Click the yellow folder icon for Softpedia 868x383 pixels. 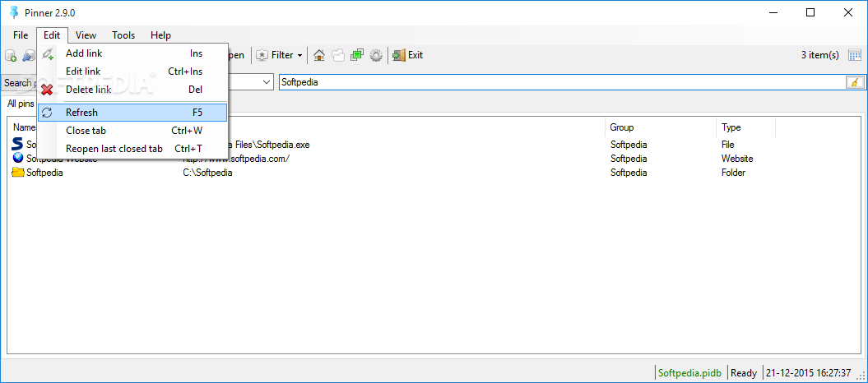pos(18,173)
